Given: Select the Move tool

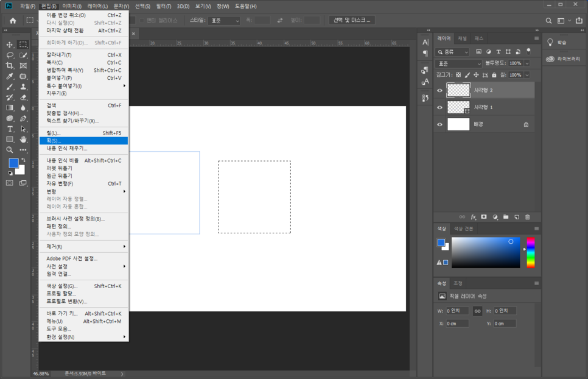Looking at the screenshot, I should [10, 44].
